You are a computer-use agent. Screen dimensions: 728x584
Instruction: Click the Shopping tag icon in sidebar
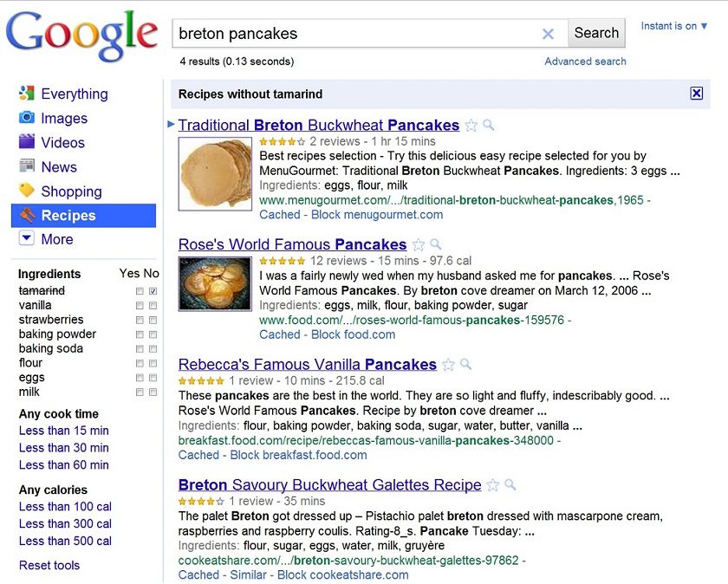click(27, 191)
